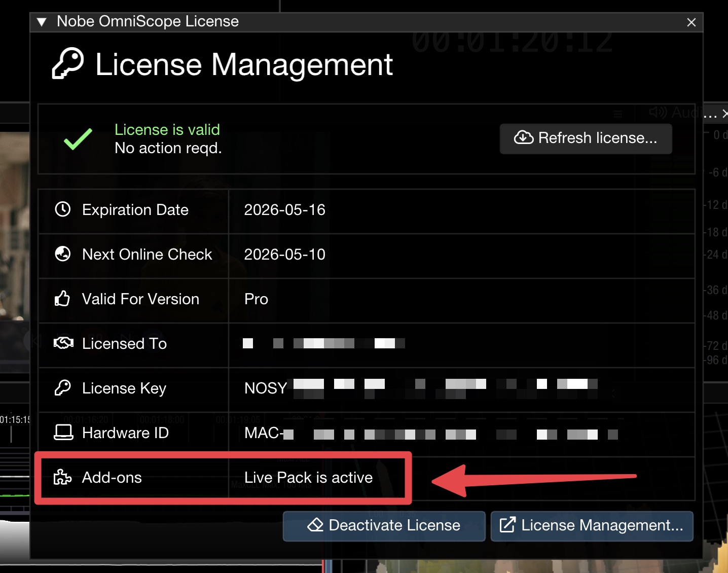The height and width of the screenshot is (573, 728).
Task: Click the laptop icon beside Hardware ID
Action: (62, 433)
